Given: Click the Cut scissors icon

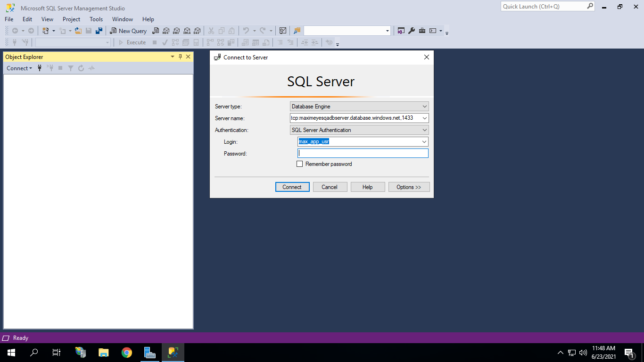Looking at the screenshot, I should coord(211,31).
